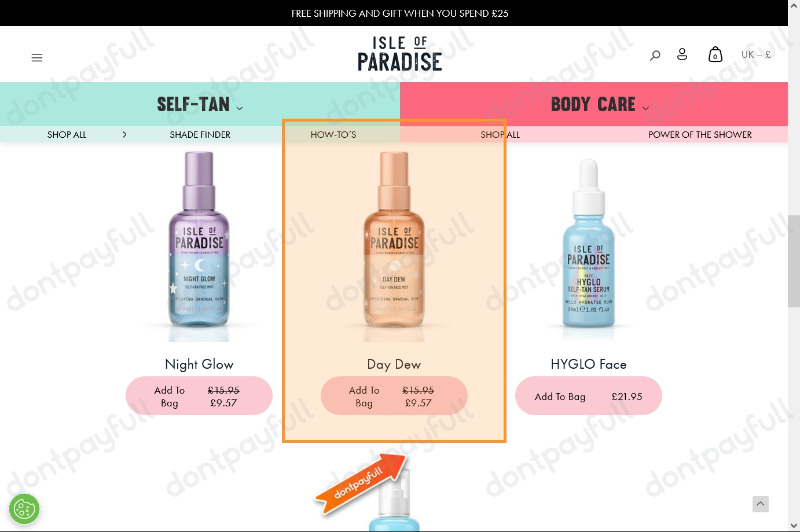This screenshot has height=532, width=800.
Task: Open the Night Glow product image
Action: click(x=199, y=247)
